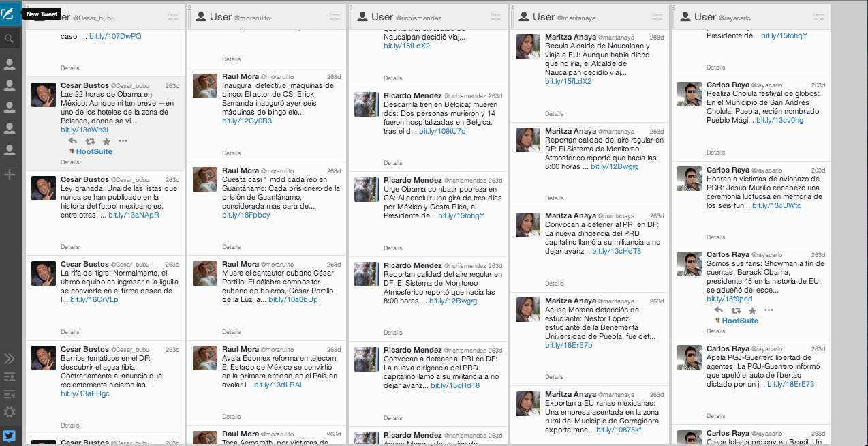868x446 pixels.
Task: Click Cesar Bustos name on 'Barrios temáticos' tweet
Action: (84, 349)
